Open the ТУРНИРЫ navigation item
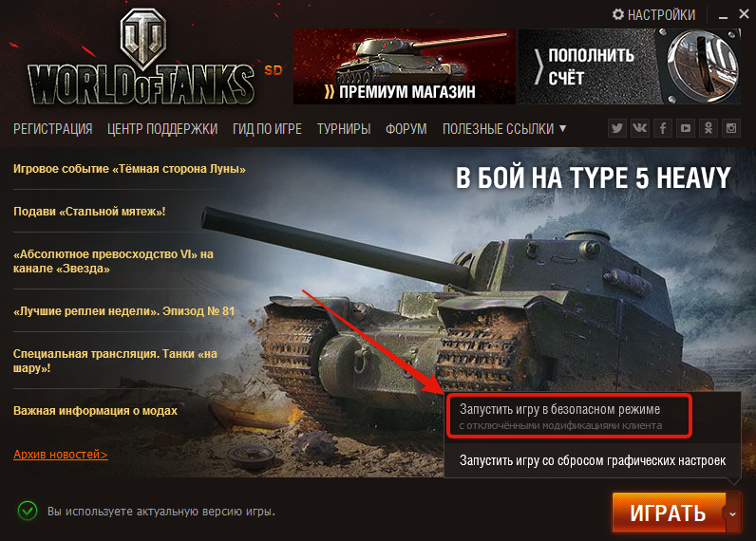The height and width of the screenshot is (541, 756). [344, 129]
